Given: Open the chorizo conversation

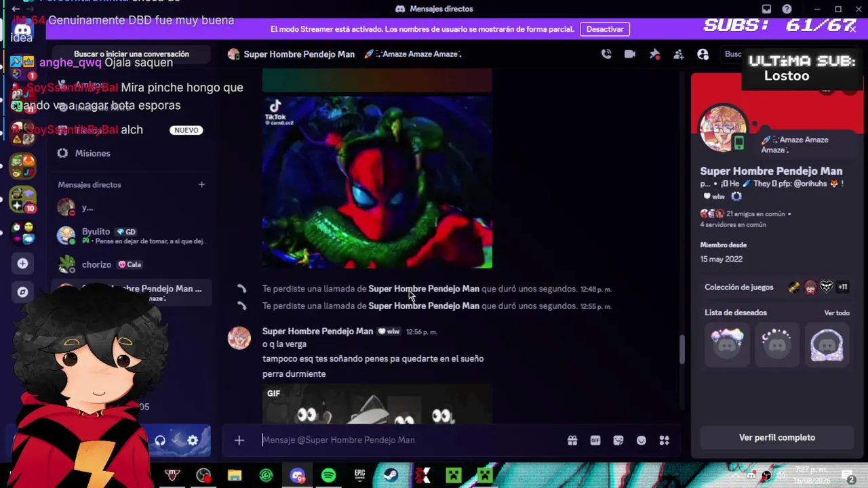Looking at the screenshot, I should click(132, 264).
